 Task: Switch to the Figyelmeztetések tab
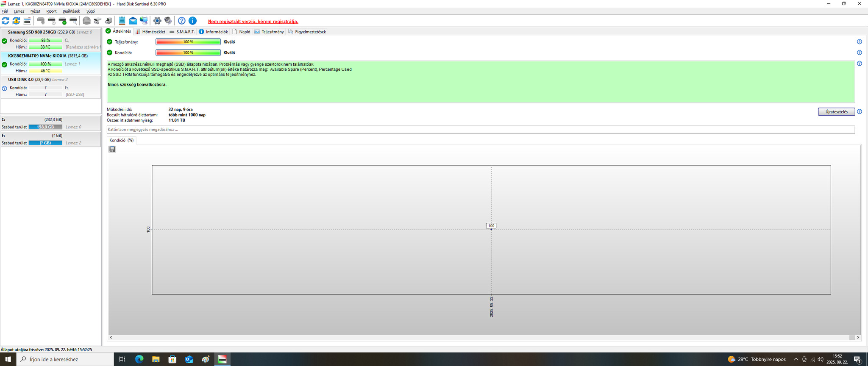[x=307, y=32]
